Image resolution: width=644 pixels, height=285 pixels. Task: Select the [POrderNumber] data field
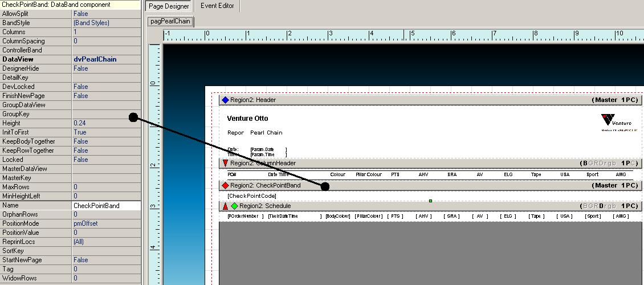click(x=246, y=216)
